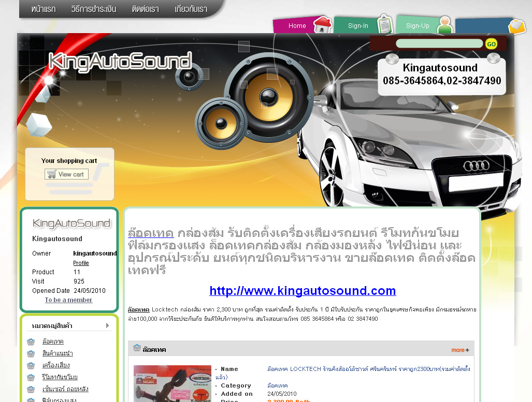This screenshot has height=402, width=532.
Task: Click the Your shopping cart heading
Action: 69,161
